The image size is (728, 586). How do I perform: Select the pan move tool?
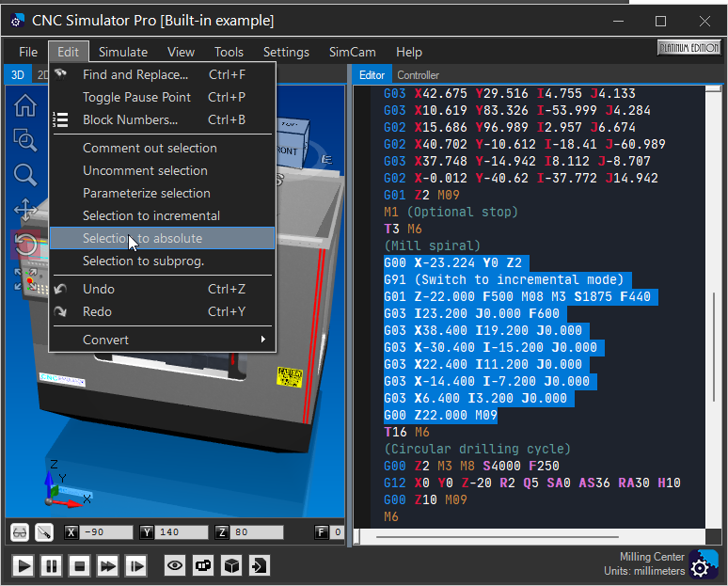click(25, 210)
